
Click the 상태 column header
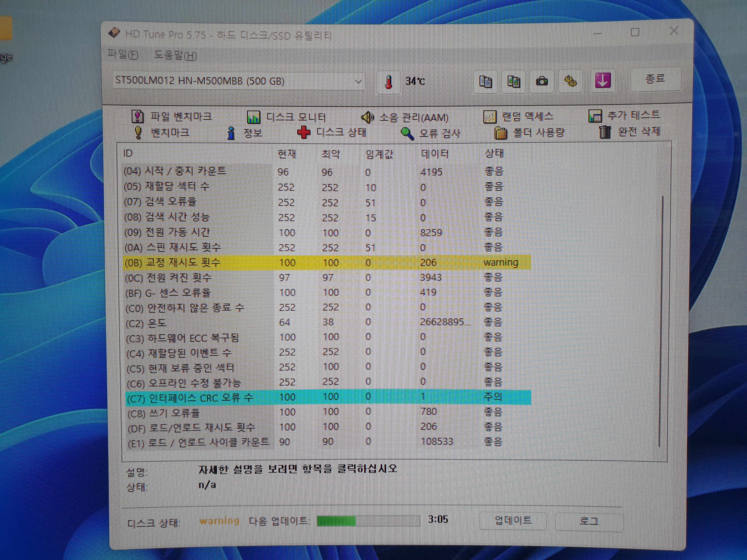pos(494,154)
